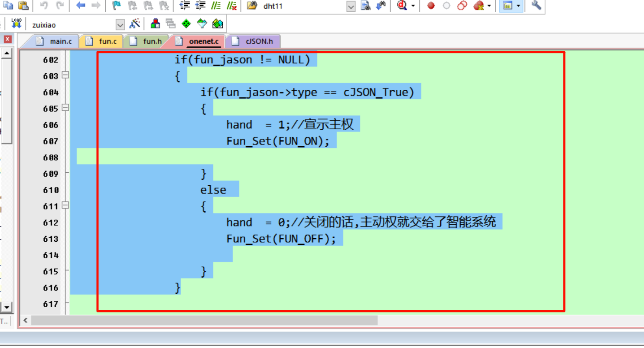Click 'else' keyword on line 610
Screen dimensions: 644x348
pyautogui.click(x=213, y=190)
